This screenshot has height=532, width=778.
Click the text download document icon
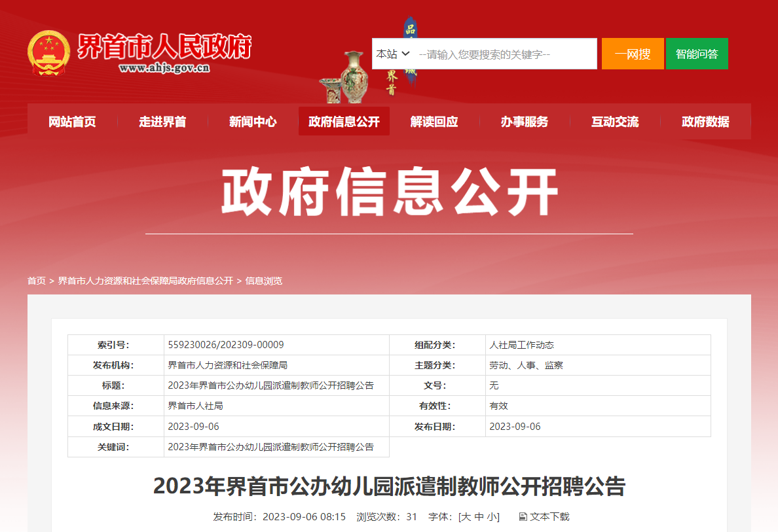coord(523,517)
